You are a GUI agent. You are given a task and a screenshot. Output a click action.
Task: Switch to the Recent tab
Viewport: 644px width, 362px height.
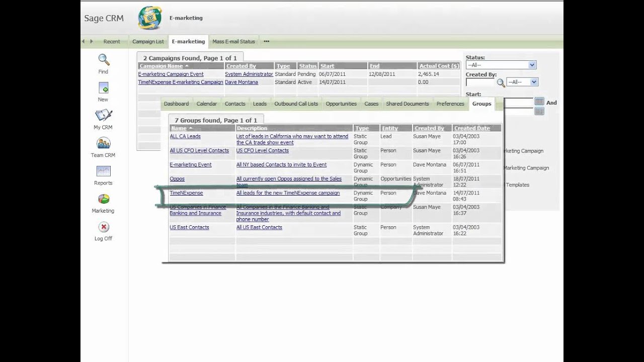(x=112, y=42)
